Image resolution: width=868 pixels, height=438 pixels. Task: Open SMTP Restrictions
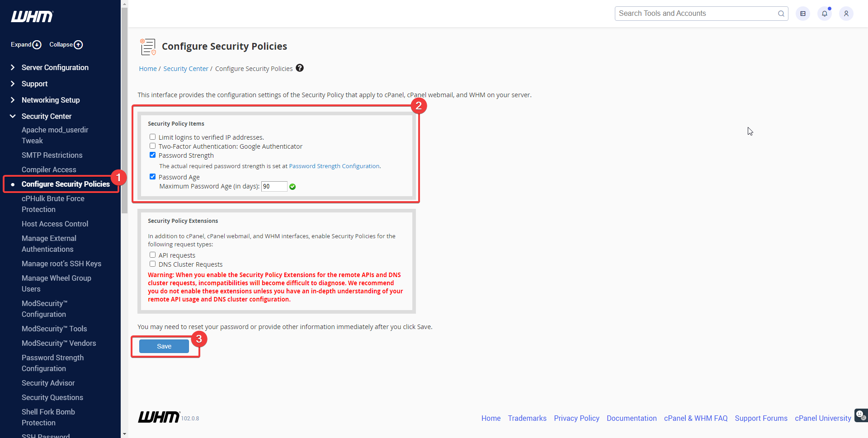pyautogui.click(x=52, y=155)
